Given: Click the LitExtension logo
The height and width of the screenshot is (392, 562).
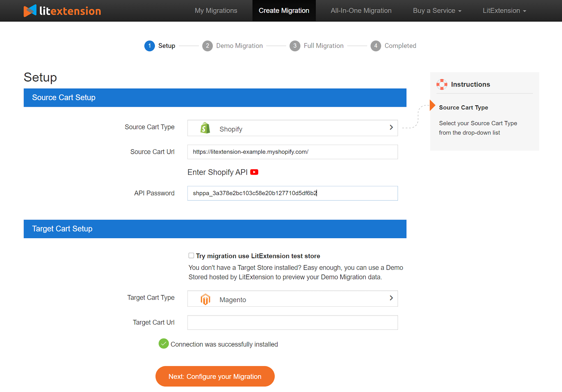Looking at the screenshot, I should pos(62,11).
